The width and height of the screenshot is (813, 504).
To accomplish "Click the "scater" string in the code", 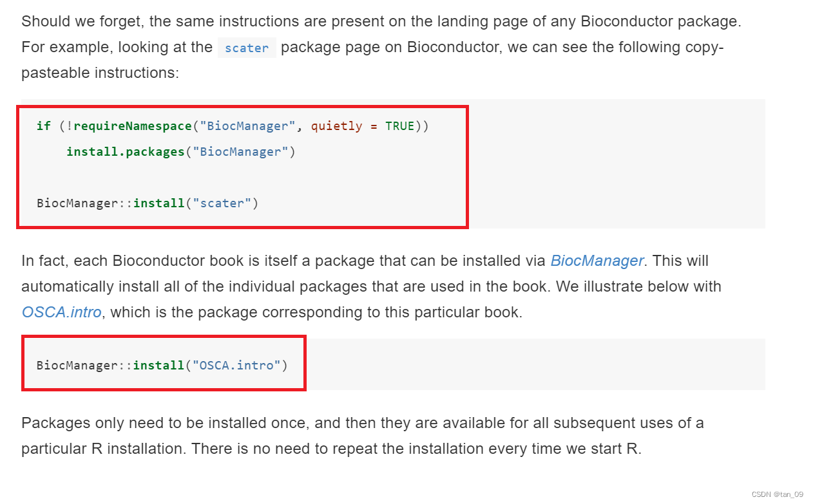I will (222, 203).
